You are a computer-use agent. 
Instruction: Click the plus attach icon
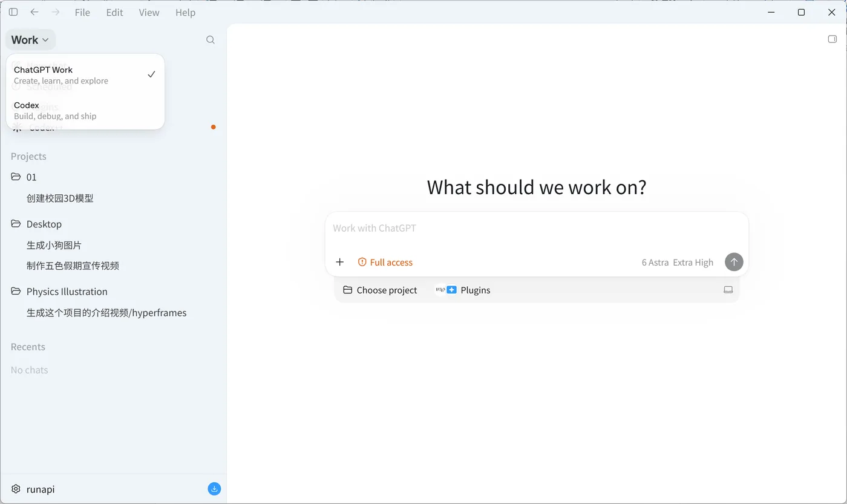pyautogui.click(x=340, y=262)
